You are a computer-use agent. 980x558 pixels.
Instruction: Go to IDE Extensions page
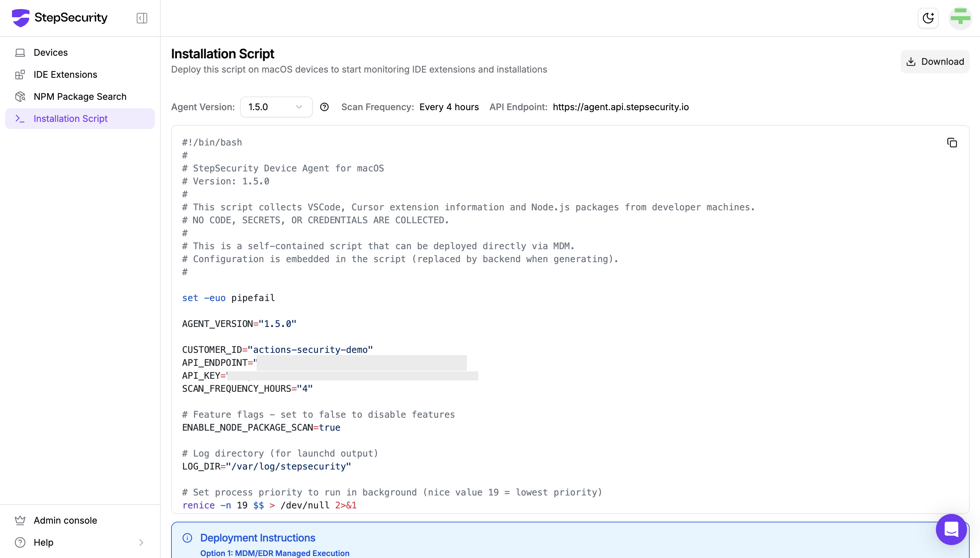tap(65, 74)
